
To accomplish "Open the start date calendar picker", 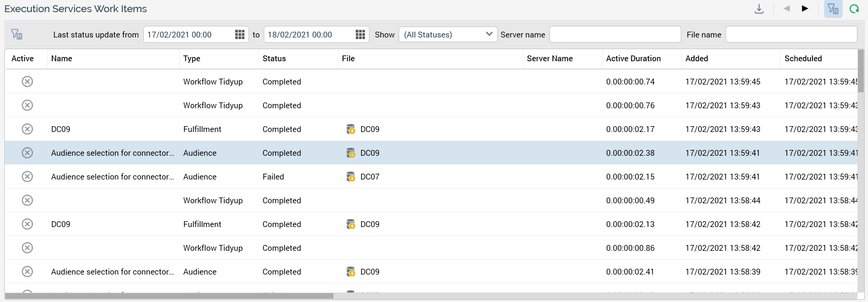I will [239, 34].
